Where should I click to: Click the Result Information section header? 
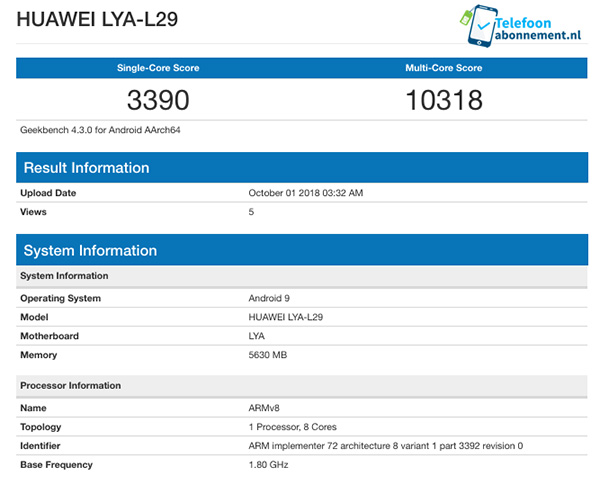tap(302, 168)
